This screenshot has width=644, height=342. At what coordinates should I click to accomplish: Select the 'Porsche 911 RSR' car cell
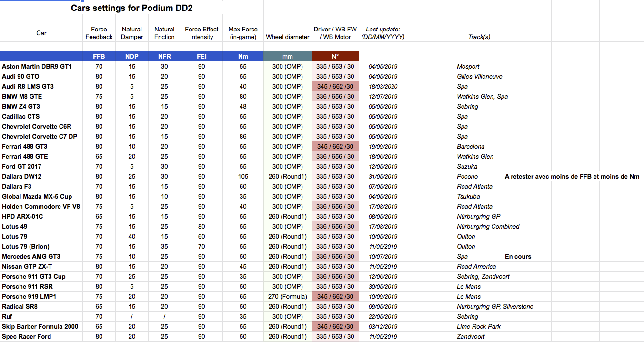coord(41,286)
